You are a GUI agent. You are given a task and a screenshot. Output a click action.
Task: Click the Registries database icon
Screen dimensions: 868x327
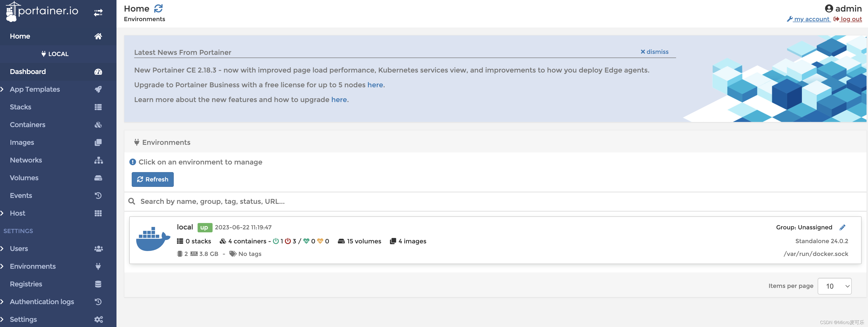[98, 284]
